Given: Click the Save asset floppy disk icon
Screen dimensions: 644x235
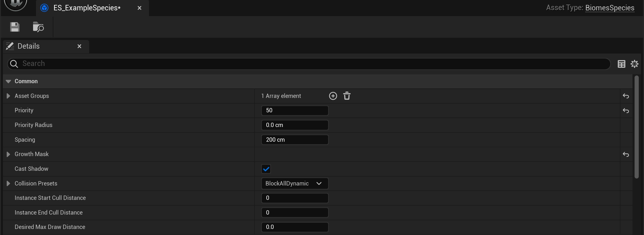Looking at the screenshot, I should 15,27.
